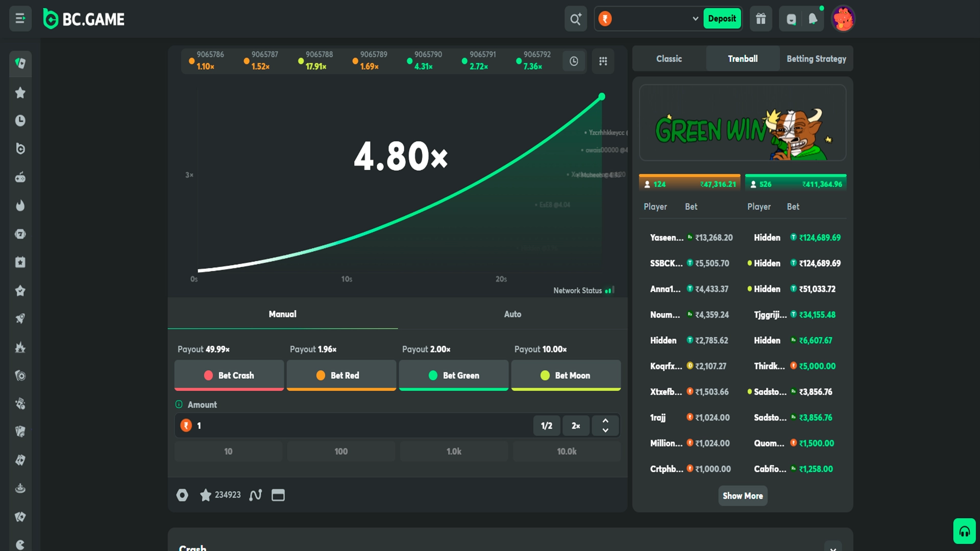Screen dimensions: 980x551
Task: Open the gift rewards icon
Action: (761, 19)
